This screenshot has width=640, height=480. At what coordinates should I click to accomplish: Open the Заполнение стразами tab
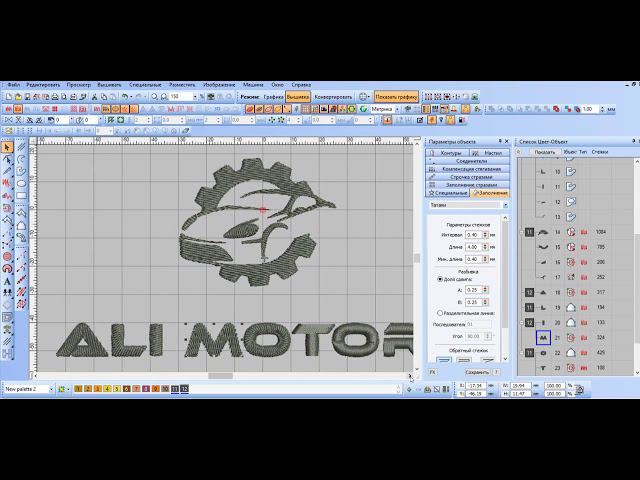tap(468, 184)
